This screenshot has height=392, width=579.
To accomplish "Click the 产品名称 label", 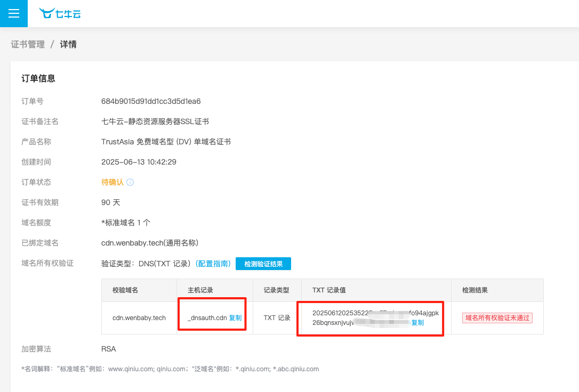I will [36, 142].
